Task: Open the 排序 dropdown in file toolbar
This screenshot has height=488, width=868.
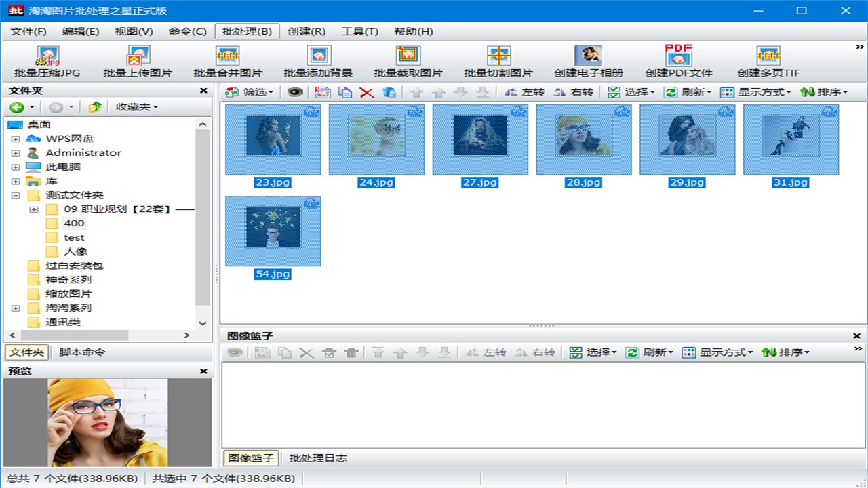Action: pyautogui.click(x=824, y=92)
